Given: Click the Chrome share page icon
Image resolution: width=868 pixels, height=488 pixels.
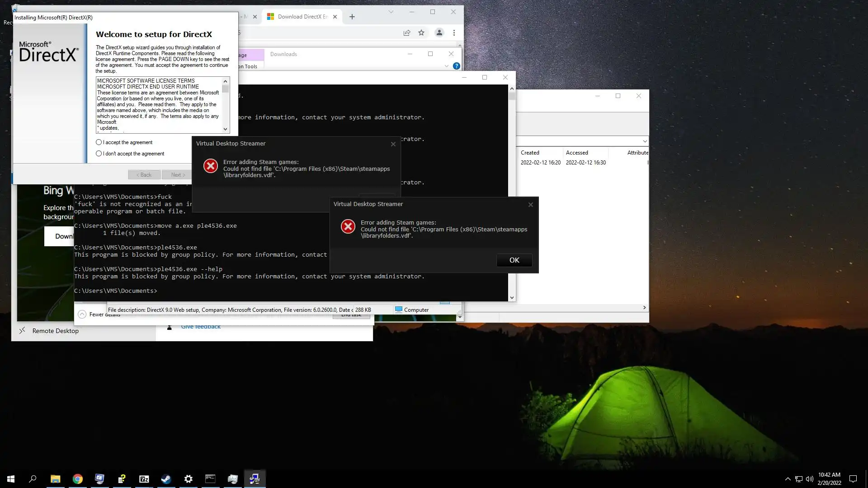Looking at the screenshot, I should [406, 33].
